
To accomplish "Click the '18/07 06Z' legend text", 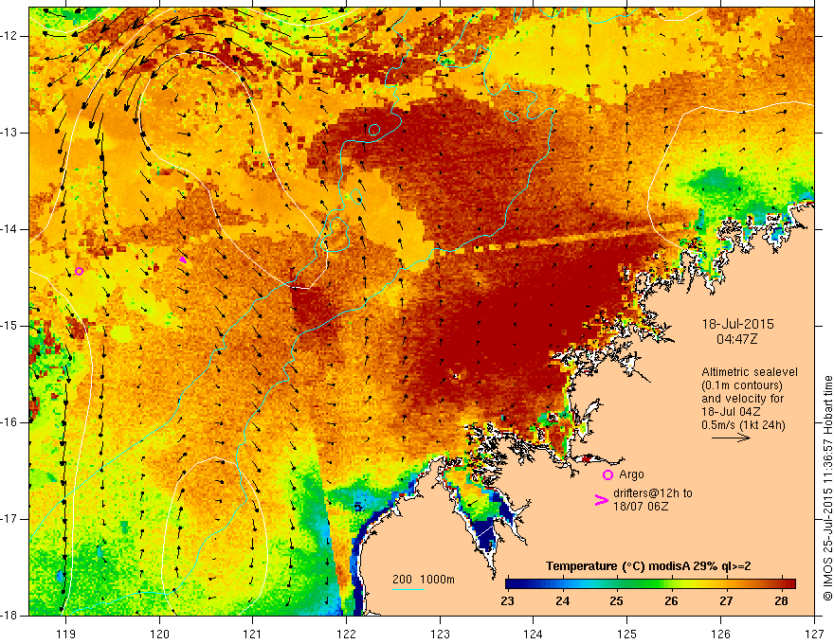I will [641, 507].
